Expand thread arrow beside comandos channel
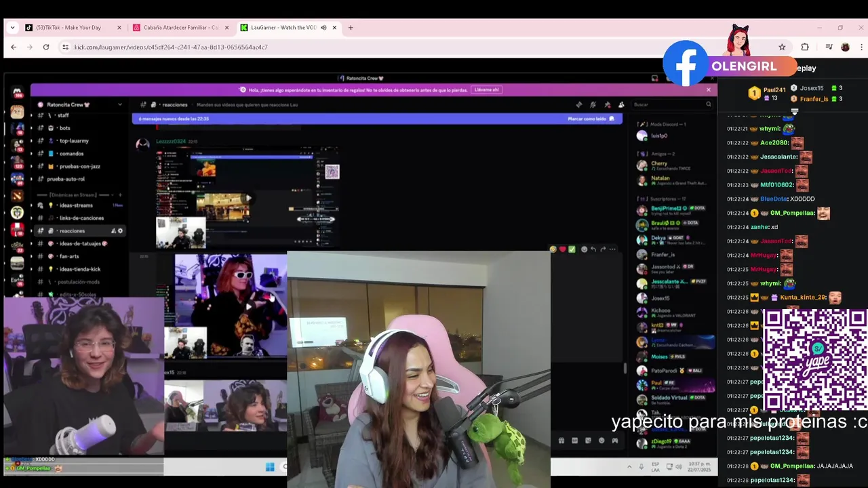 pyautogui.click(x=31, y=153)
